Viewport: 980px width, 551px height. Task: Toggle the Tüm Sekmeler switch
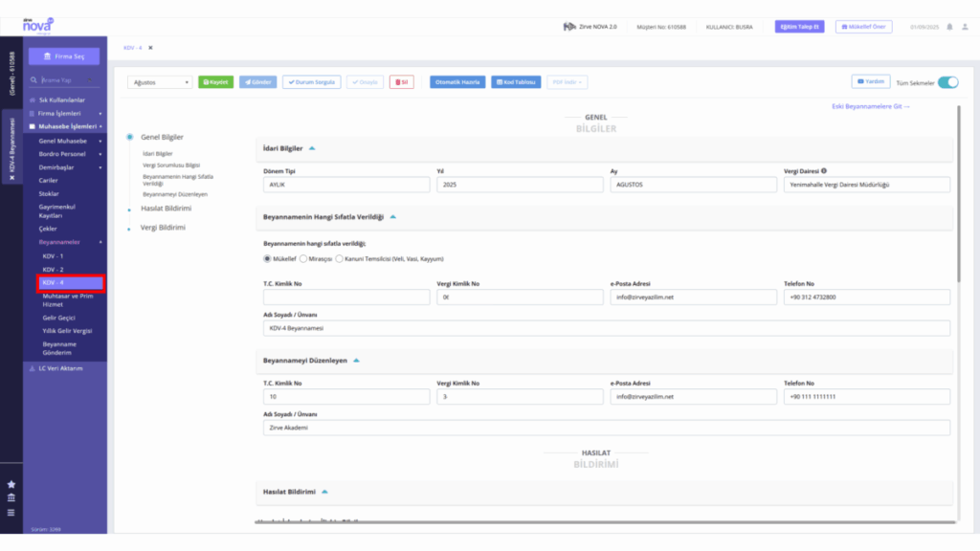947,82
